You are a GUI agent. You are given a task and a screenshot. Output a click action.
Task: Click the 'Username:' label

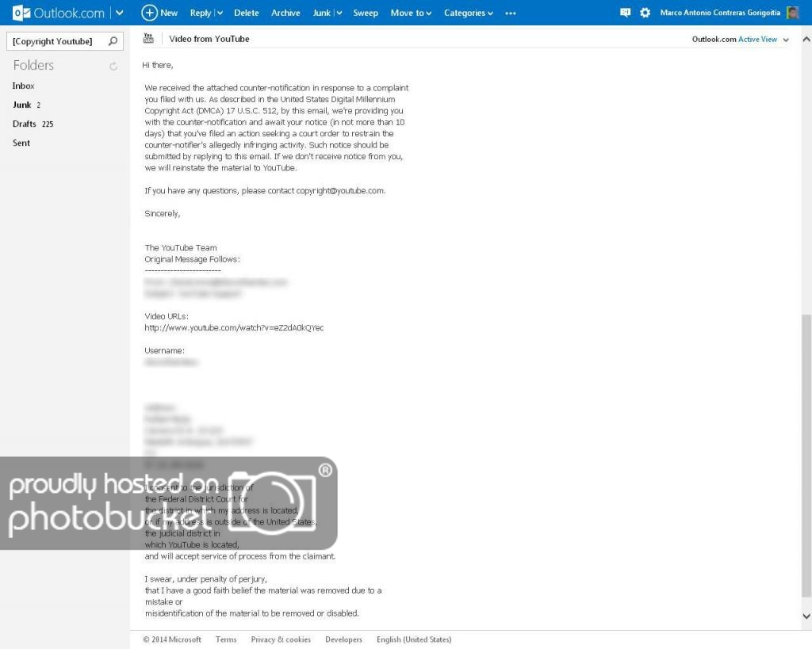click(164, 350)
